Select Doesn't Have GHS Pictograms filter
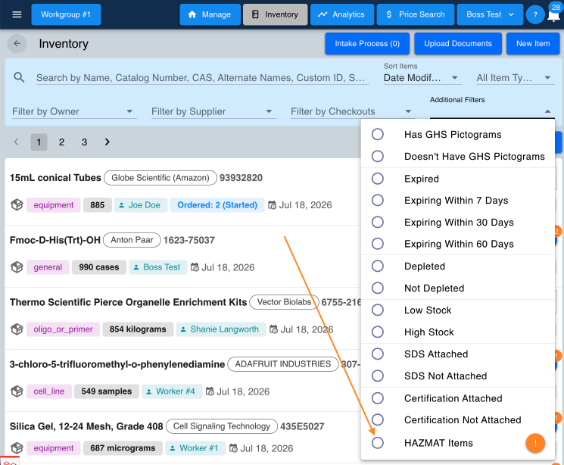The image size is (564, 465). click(x=458, y=156)
